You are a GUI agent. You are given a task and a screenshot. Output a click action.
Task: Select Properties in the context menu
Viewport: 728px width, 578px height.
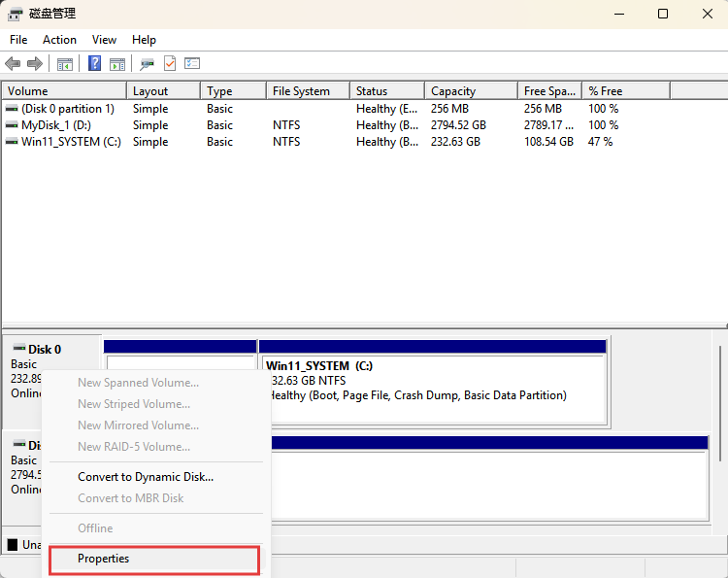tap(154, 559)
